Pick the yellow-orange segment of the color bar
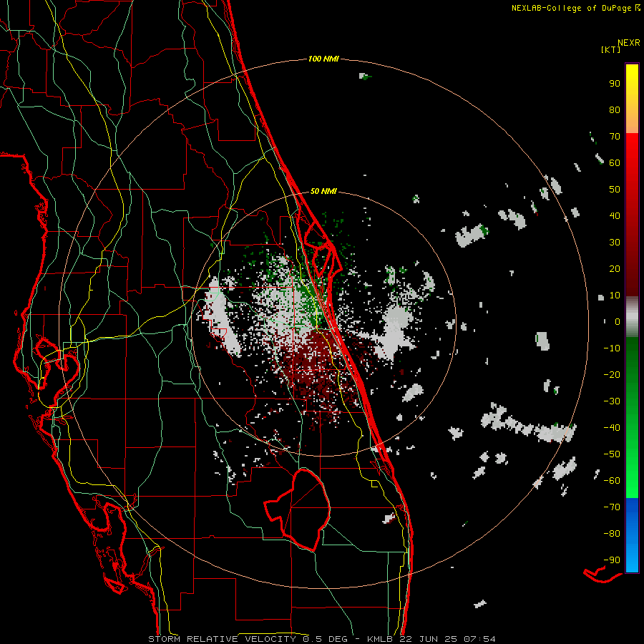The height and width of the screenshot is (644, 644). [x=632, y=99]
